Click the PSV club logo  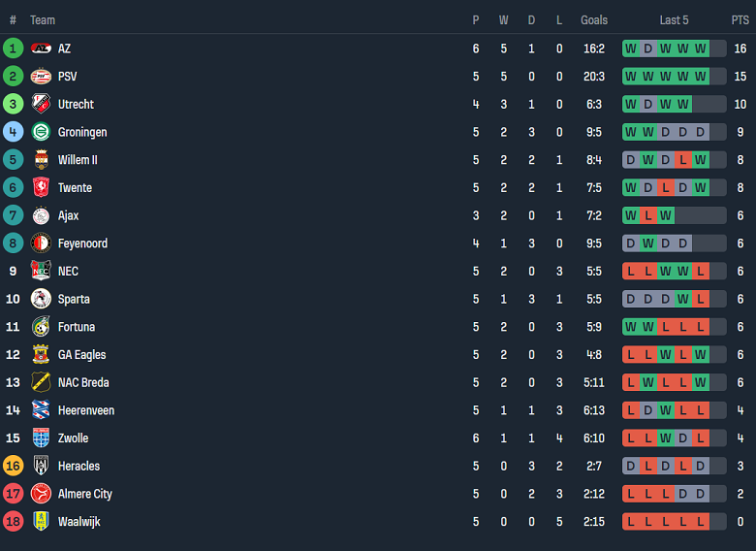[41, 77]
